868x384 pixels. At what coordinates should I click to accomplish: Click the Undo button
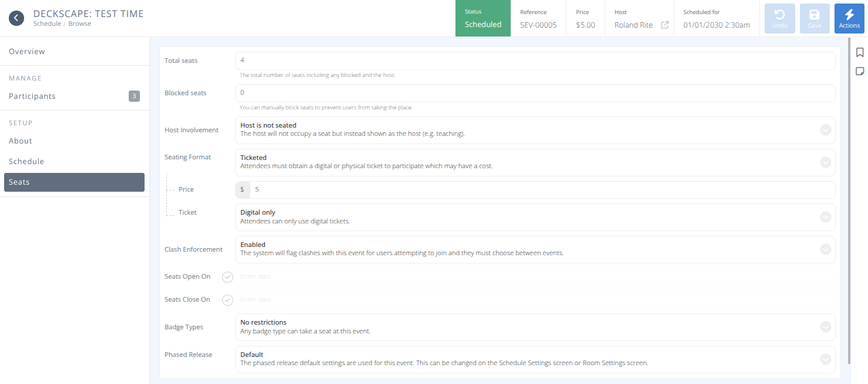780,18
